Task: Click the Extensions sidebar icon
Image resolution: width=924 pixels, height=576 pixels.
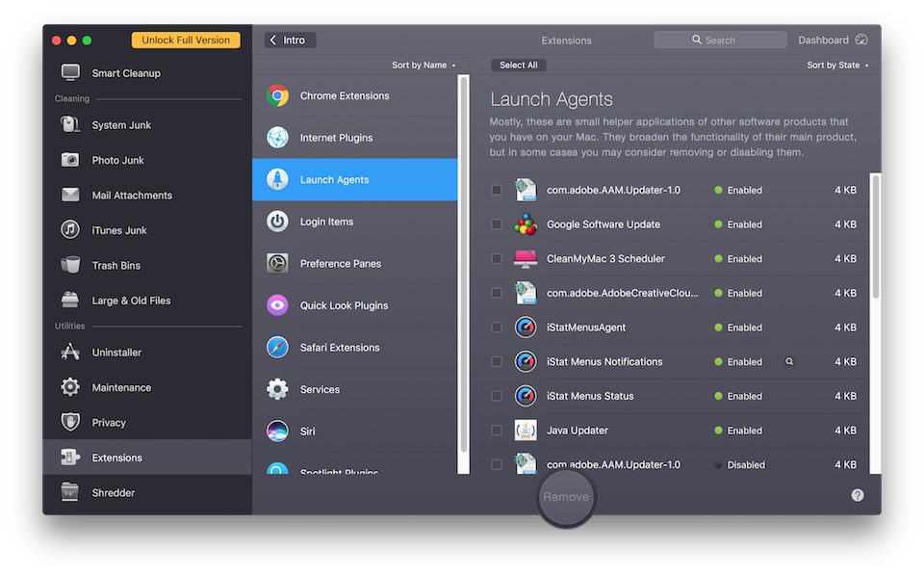Action: click(x=70, y=458)
